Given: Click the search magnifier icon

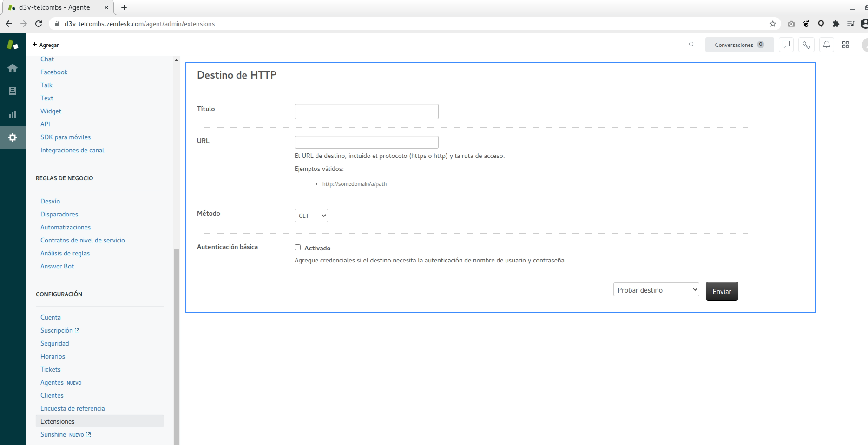Looking at the screenshot, I should (691, 45).
